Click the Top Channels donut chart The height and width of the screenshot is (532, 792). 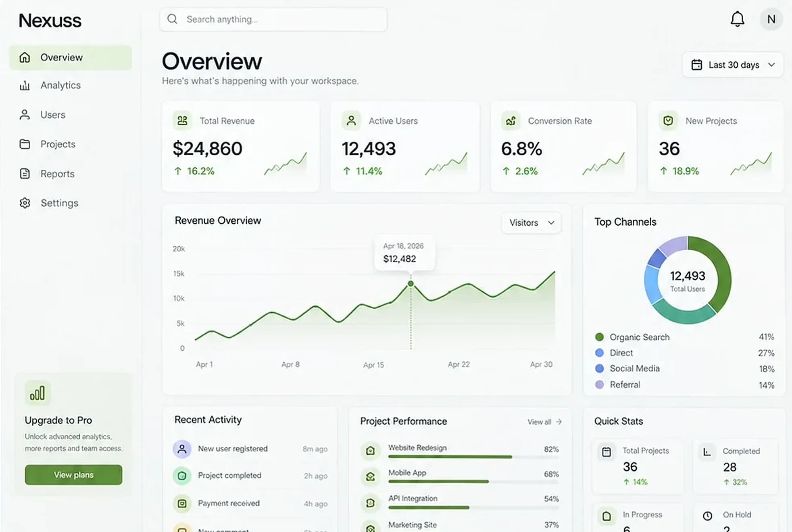tap(688, 280)
